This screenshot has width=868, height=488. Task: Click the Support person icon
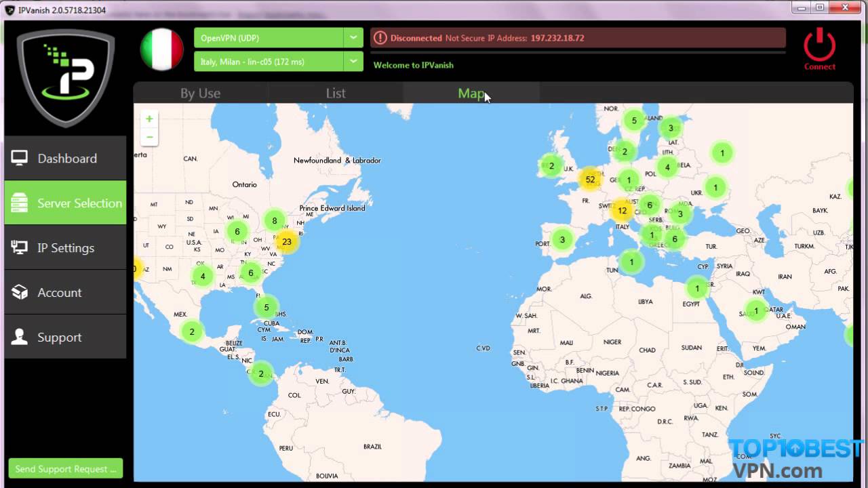point(20,337)
